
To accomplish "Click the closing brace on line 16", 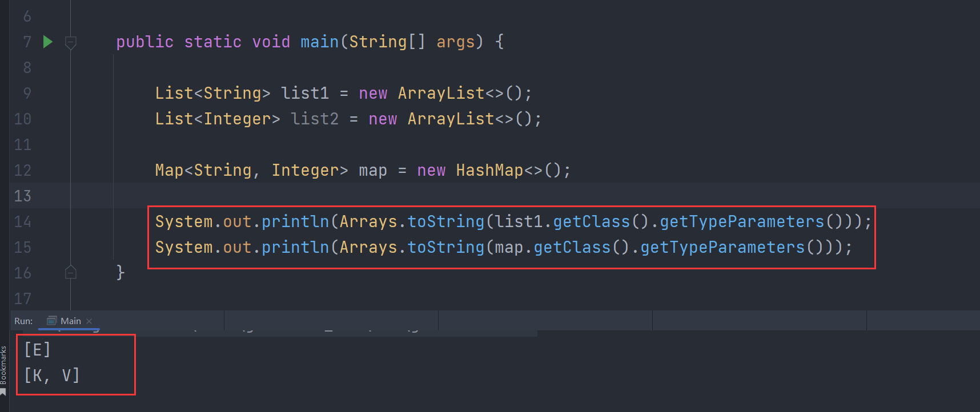I will 121,272.
